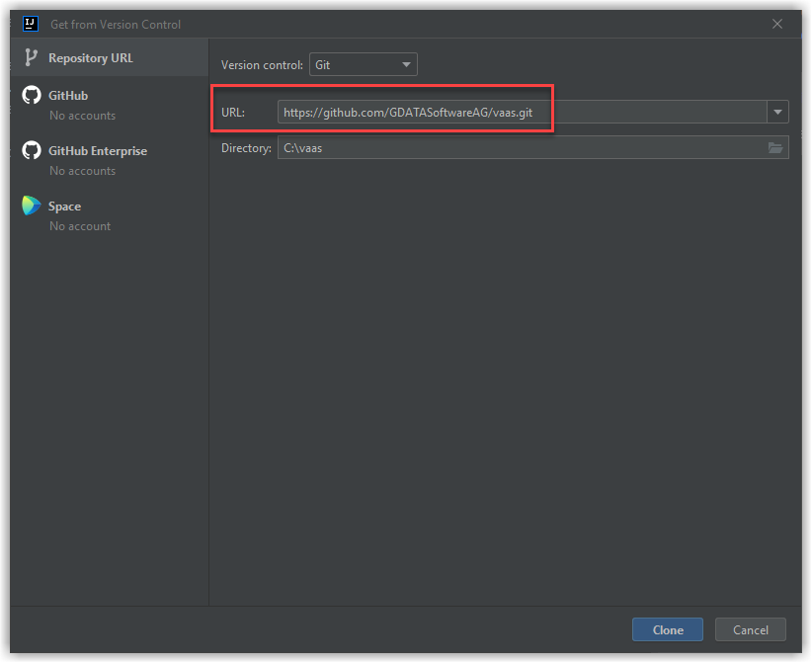The width and height of the screenshot is (812, 663).
Task: Click the Version control label
Action: pos(262,65)
